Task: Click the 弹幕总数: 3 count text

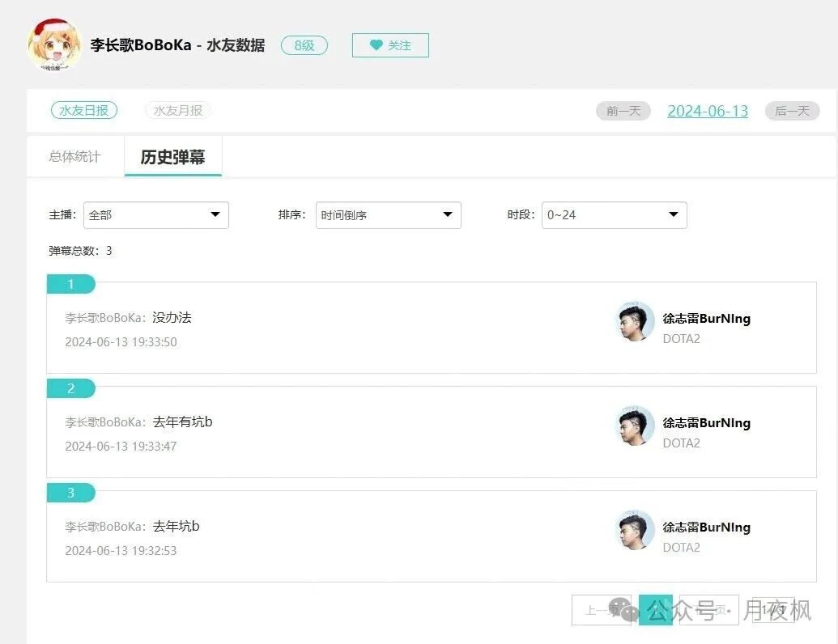Action: [x=80, y=251]
